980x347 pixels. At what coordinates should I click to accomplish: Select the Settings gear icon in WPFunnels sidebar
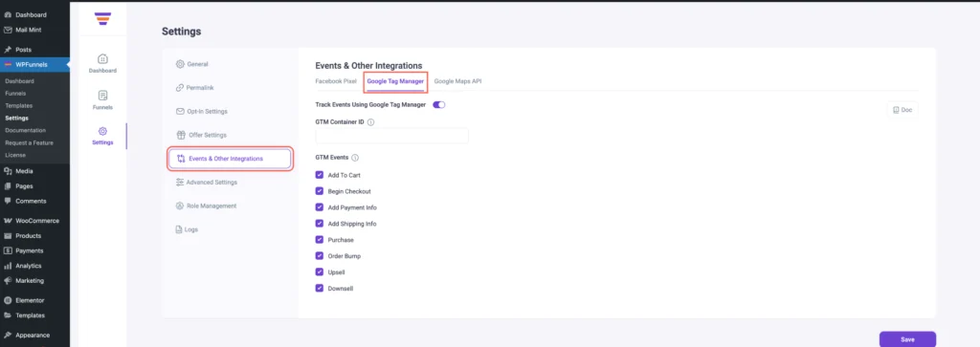click(102, 131)
